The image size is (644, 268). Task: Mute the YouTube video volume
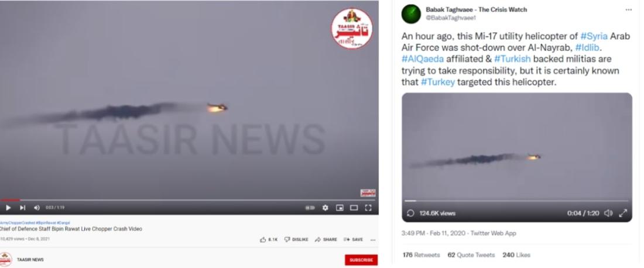click(x=36, y=208)
